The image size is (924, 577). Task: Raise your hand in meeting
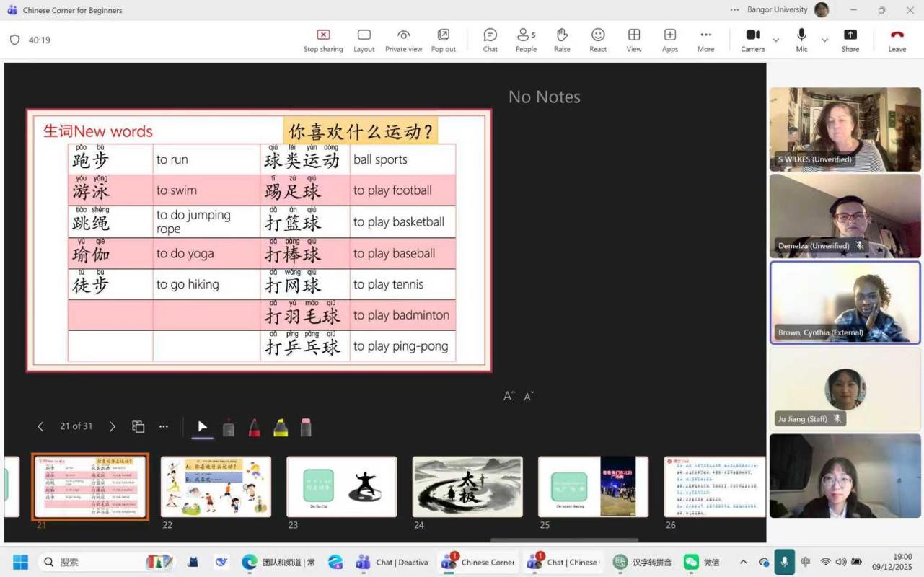pyautogui.click(x=562, y=40)
